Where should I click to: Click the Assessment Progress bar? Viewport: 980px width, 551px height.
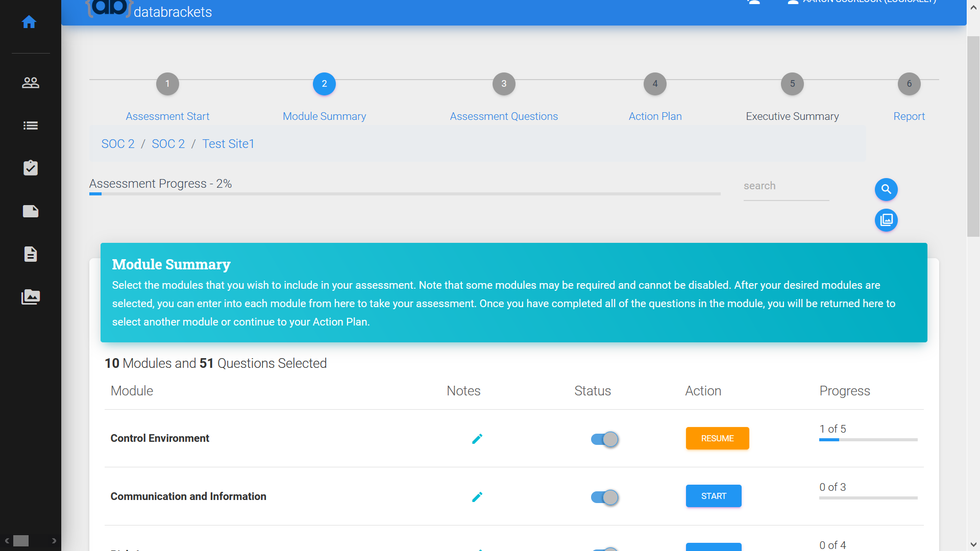(x=405, y=194)
